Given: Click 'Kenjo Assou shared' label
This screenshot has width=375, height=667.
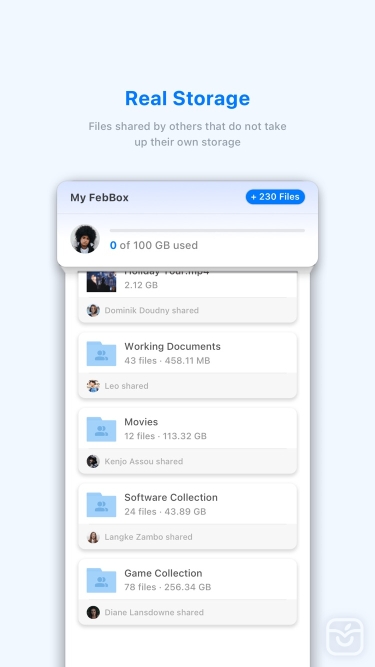Looking at the screenshot, I should (144, 462).
